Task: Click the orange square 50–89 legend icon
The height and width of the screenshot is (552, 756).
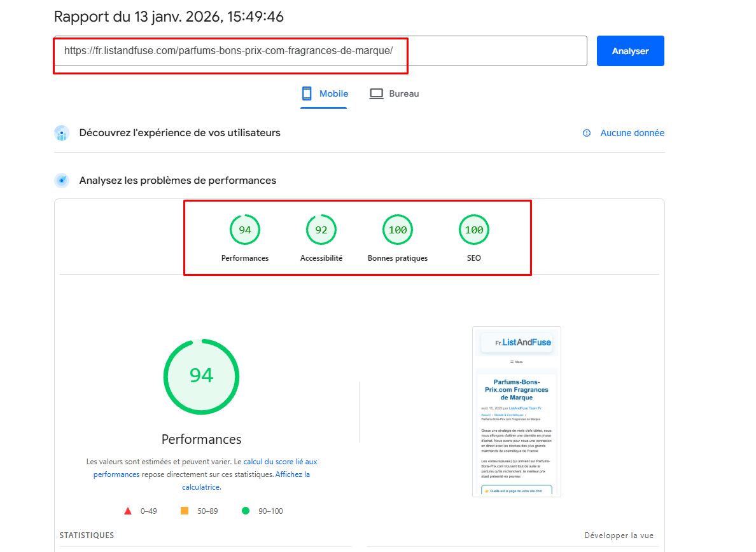Action: coord(185,511)
